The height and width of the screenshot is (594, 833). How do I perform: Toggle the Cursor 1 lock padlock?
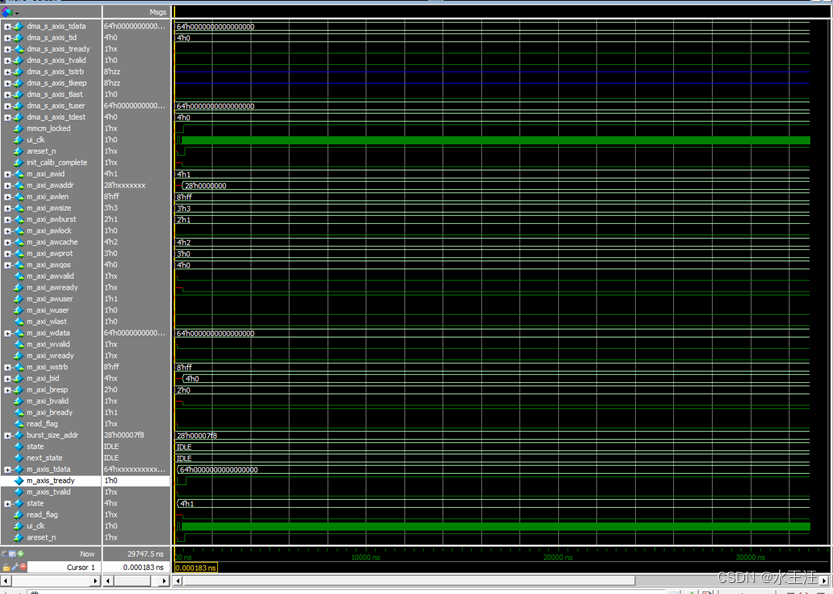pyautogui.click(x=6, y=566)
